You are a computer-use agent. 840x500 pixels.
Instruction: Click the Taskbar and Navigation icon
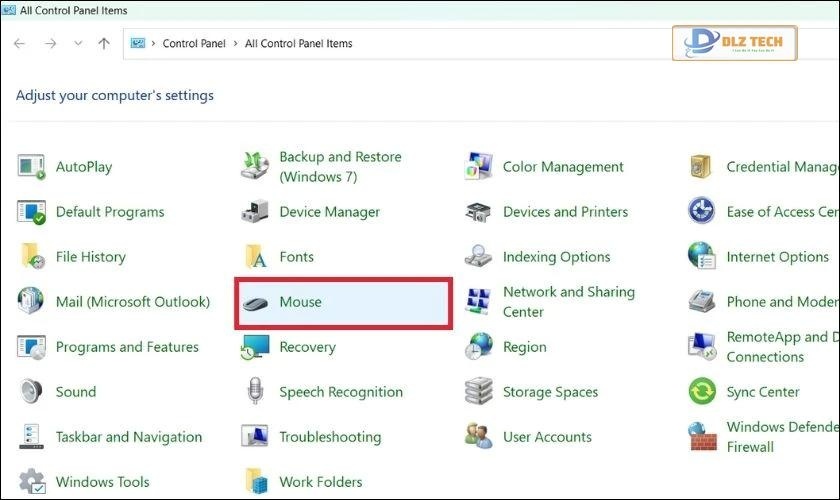(x=31, y=437)
